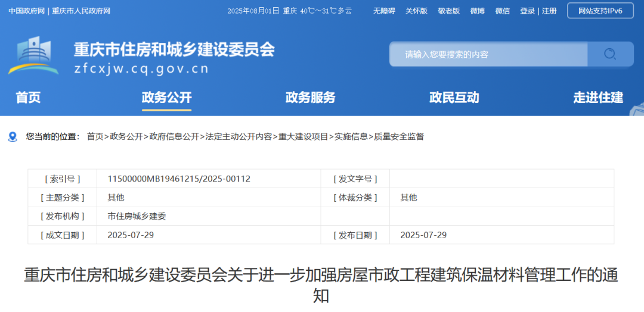Viewport: 644px width, 312px height.
Task: Click the 重庆市人民政府网 top link
Action: coord(81,11)
